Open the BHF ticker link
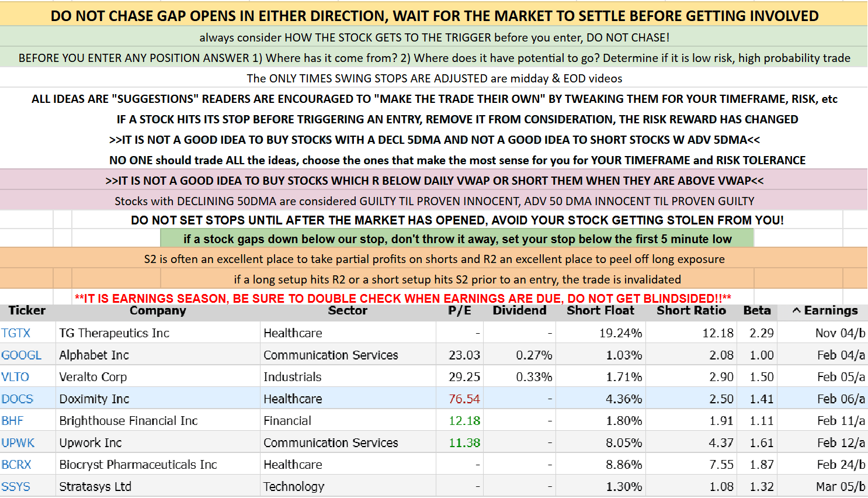The image size is (868, 498). coord(12,421)
